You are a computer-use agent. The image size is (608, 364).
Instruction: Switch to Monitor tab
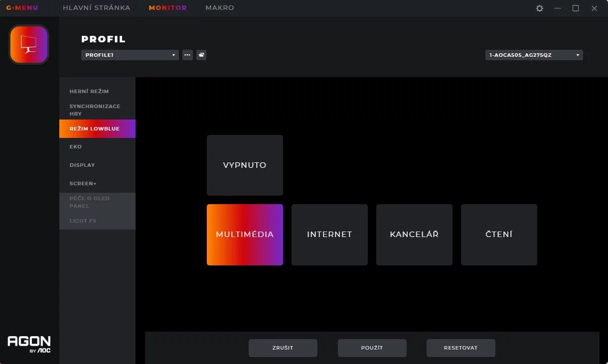[x=168, y=8]
